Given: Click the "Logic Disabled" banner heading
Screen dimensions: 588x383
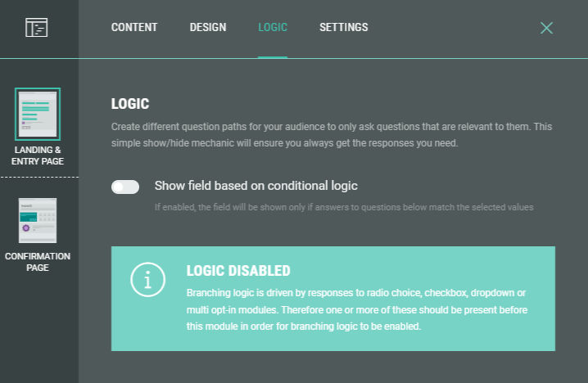Looking at the screenshot, I should tap(238, 271).
